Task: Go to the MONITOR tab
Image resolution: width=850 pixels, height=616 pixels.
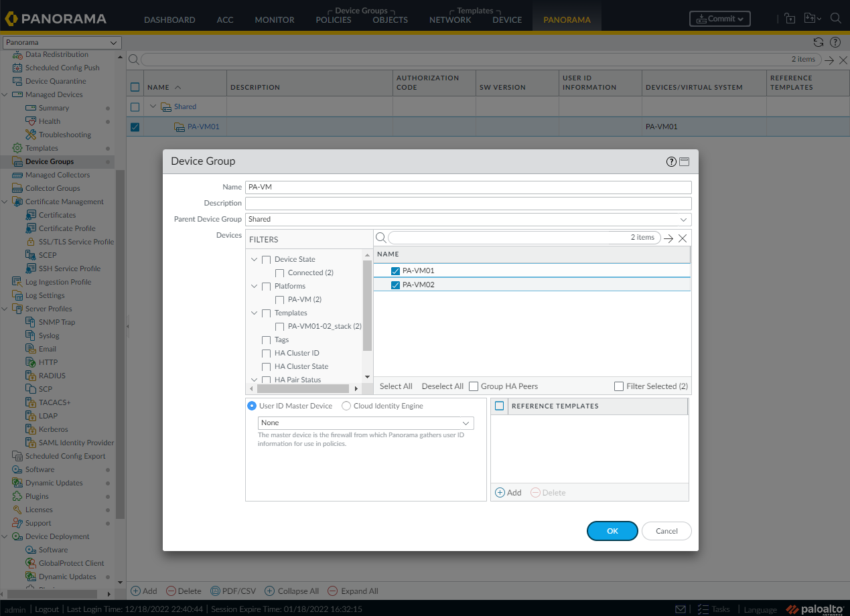Action: pyautogui.click(x=275, y=20)
